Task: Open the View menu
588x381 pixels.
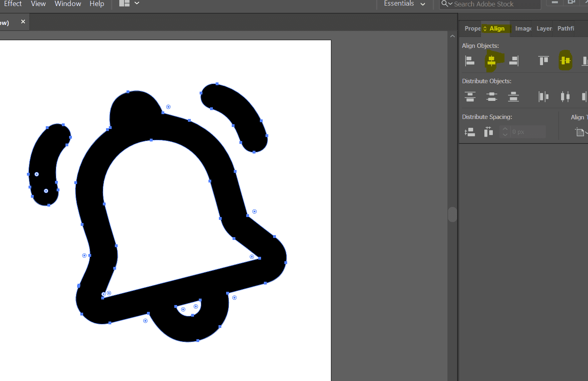Action: pos(38,4)
